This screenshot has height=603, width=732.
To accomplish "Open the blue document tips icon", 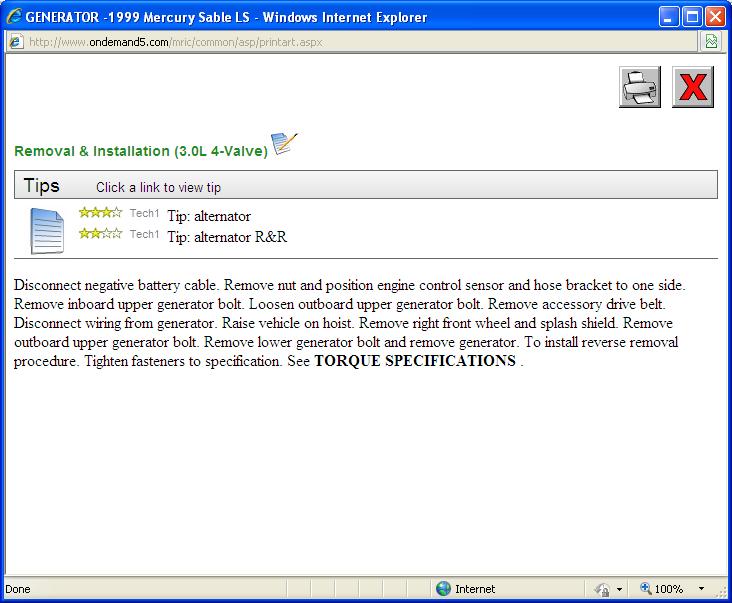I will point(47,231).
